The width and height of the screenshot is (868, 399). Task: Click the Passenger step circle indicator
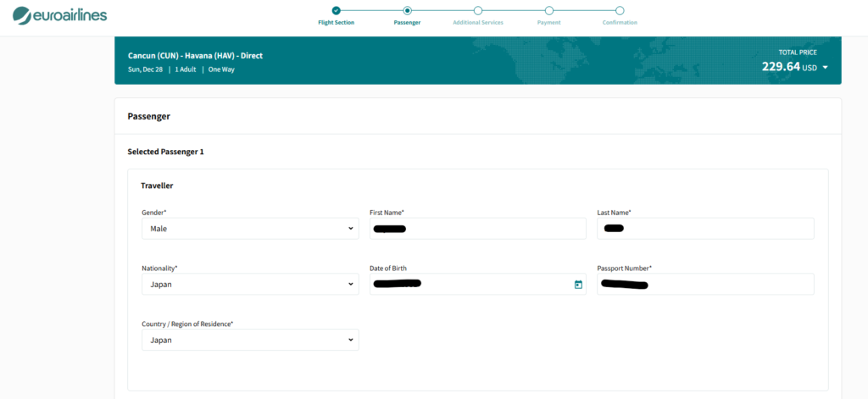pos(407,10)
